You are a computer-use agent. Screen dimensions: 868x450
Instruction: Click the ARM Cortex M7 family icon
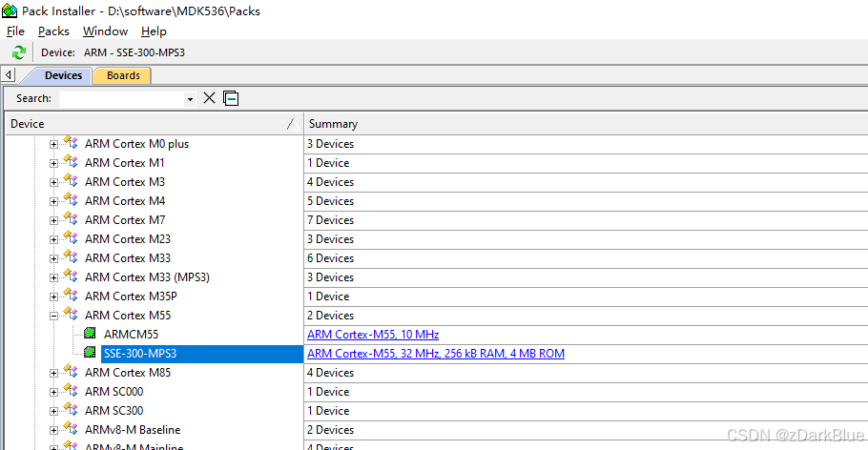click(x=71, y=218)
